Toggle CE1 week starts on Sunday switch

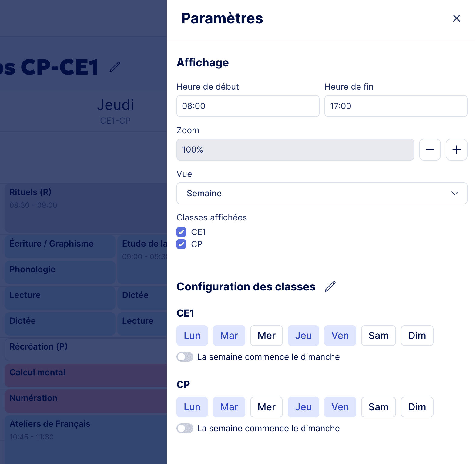(x=185, y=357)
